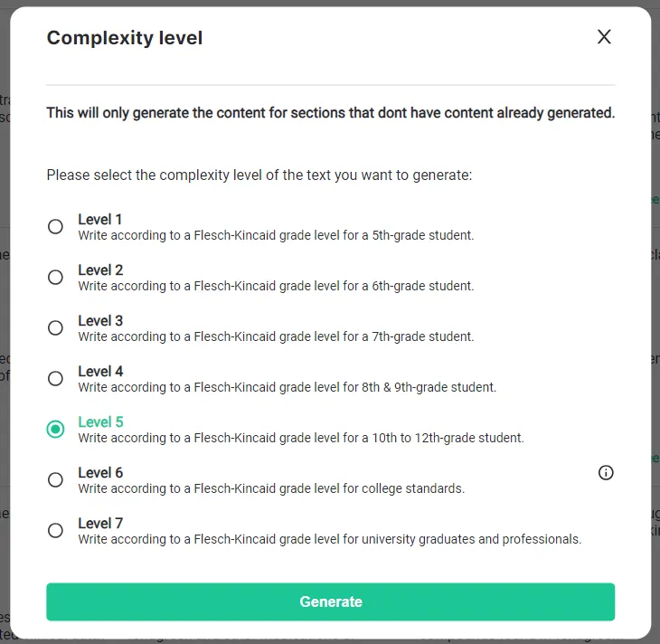Select the Level 6 radio button
The image size is (660, 644).
(x=55, y=479)
